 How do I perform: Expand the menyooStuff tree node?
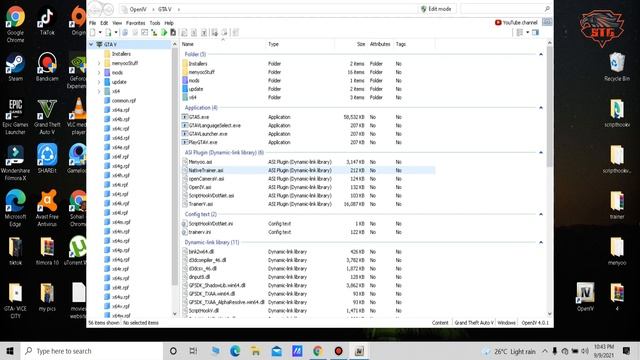click(99, 63)
